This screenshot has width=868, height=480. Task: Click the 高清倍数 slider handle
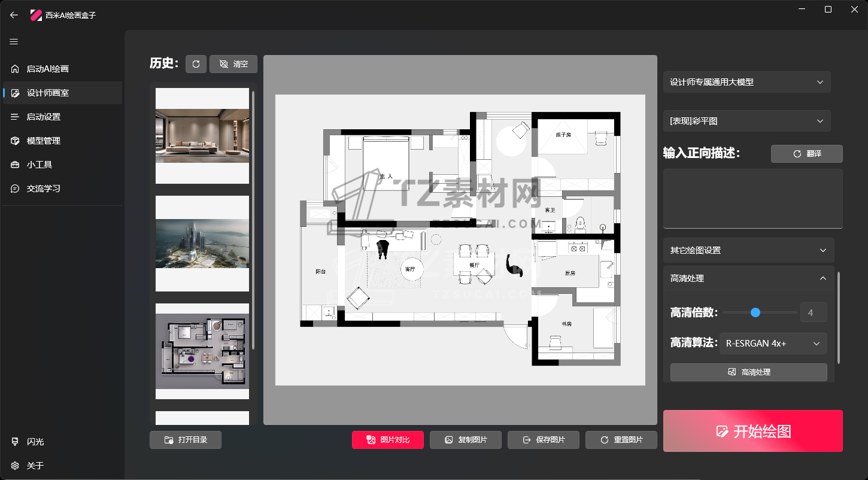(x=755, y=312)
